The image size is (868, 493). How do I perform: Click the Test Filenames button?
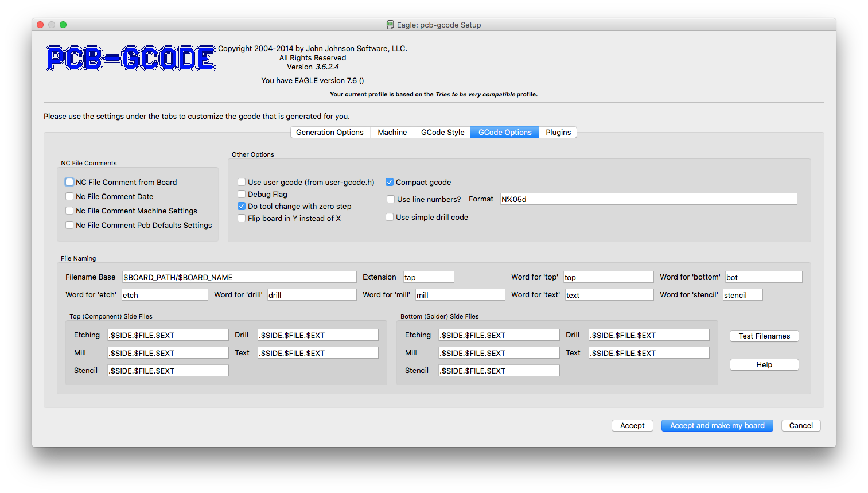tap(764, 336)
